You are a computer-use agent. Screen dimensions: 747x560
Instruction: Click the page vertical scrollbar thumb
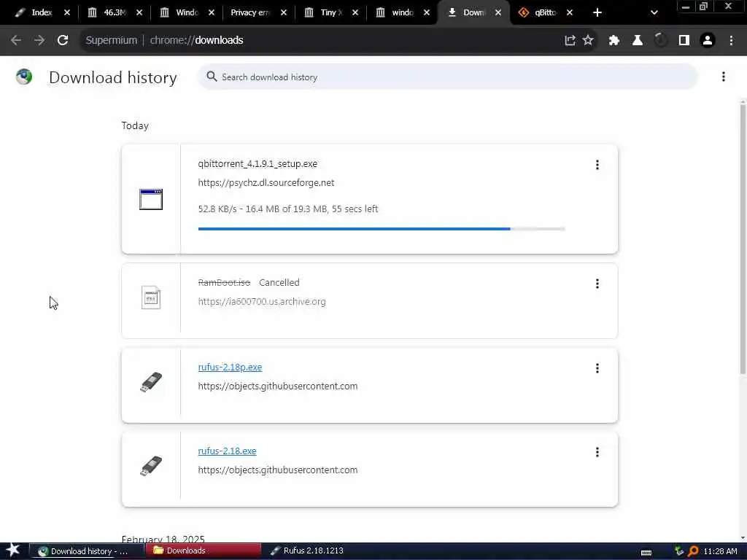pos(743,238)
